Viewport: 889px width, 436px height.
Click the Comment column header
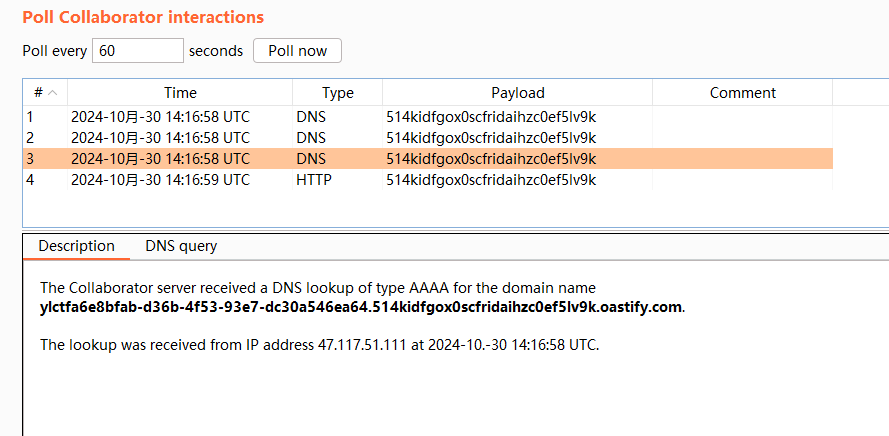coord(742,93)
